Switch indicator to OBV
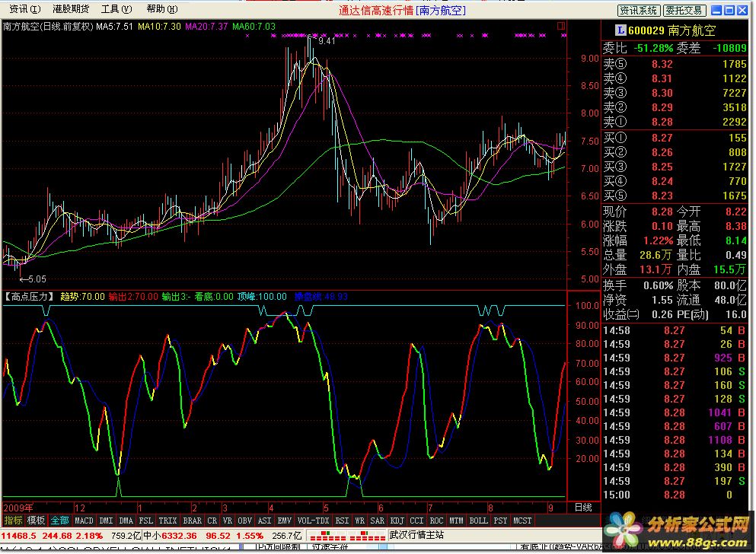This screenshot has width=756, height=554. [x=245, y=521]
